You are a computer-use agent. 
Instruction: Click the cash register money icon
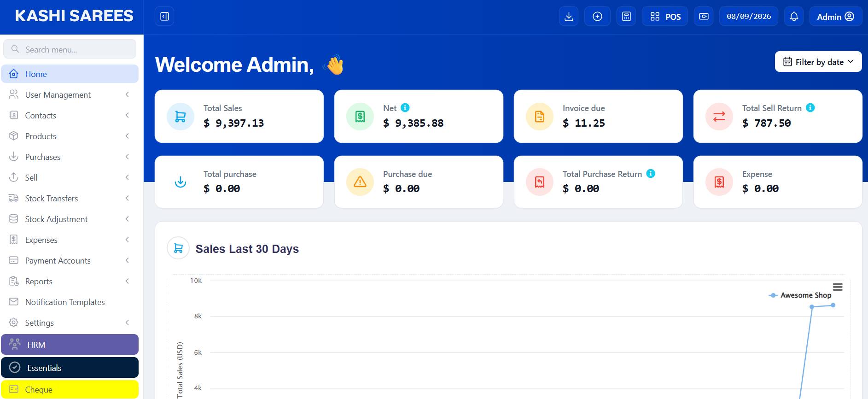point(704,17)
